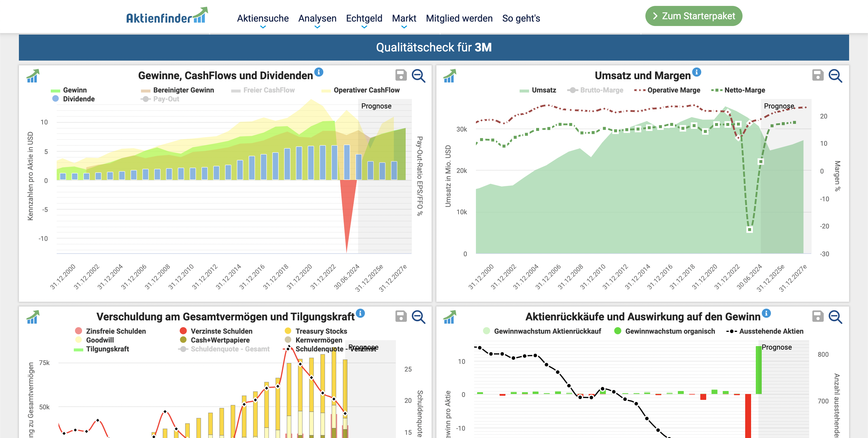
Task: Toggle the Netto-Marge legend series
Action: 738,90
